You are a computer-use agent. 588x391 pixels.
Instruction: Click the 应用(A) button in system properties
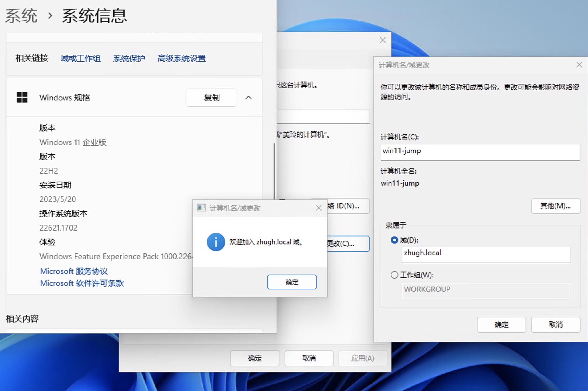tap(363, 358)
